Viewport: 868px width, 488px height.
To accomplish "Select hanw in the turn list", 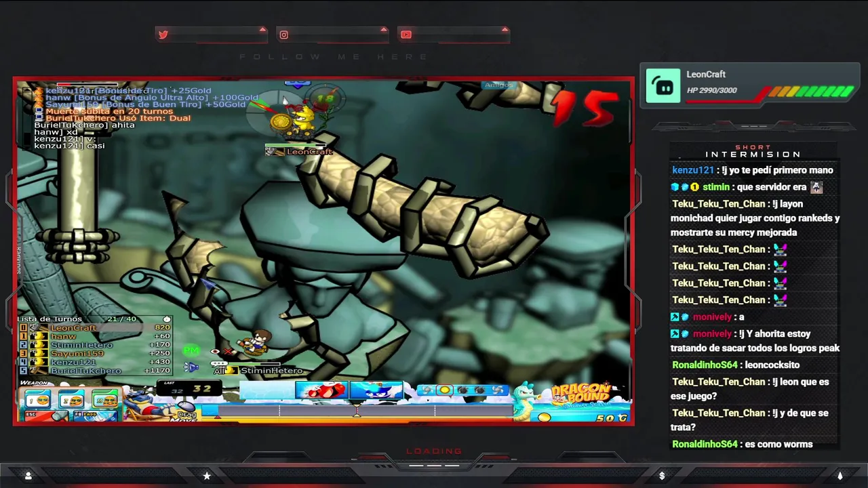I will [94, 336].
